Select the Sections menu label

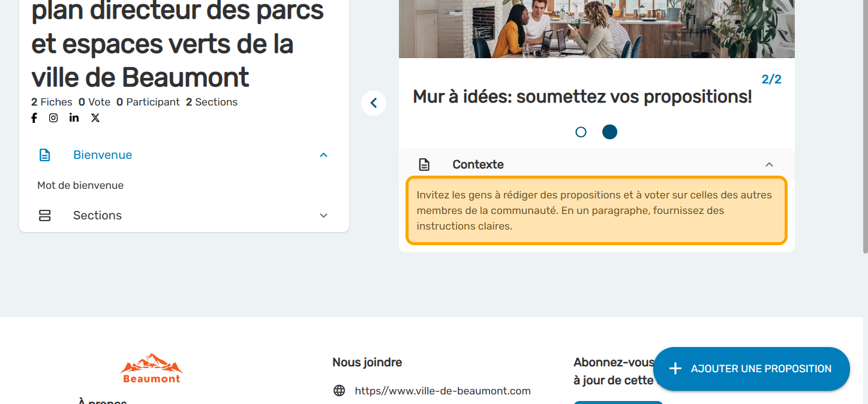(97, 216)
